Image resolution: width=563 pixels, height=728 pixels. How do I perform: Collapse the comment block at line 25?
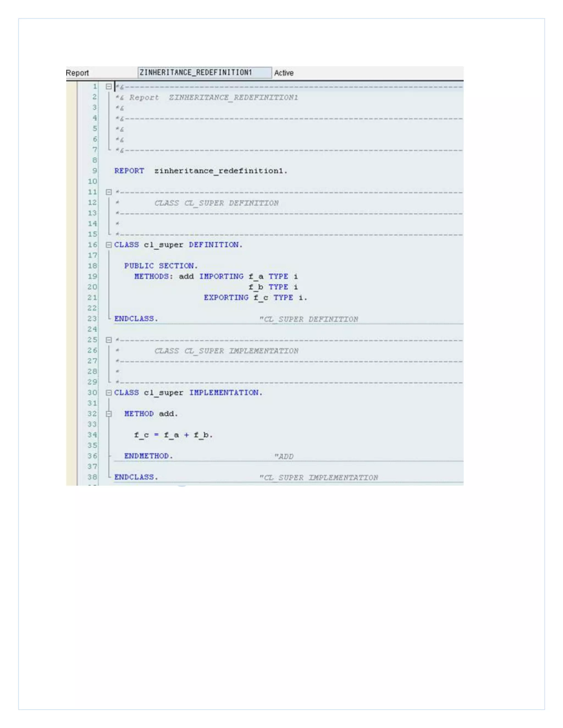pyautogui.click(x=109, y=340)
